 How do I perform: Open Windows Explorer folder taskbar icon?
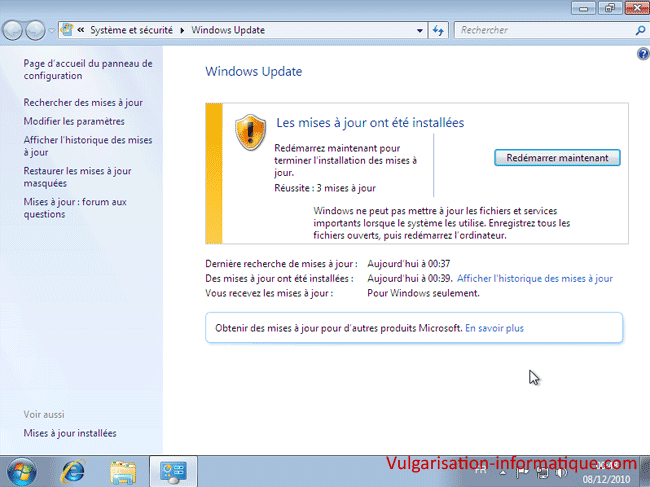click(123, 472)
